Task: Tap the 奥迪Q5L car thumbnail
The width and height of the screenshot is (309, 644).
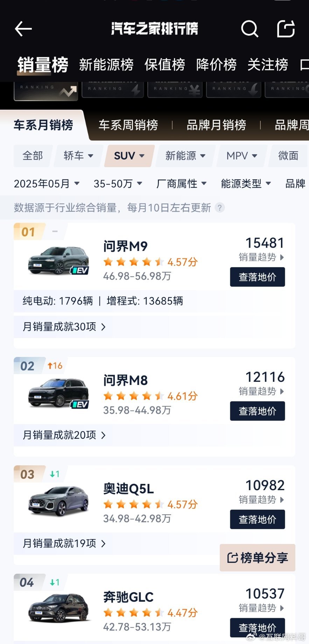Action: (58, 501)
